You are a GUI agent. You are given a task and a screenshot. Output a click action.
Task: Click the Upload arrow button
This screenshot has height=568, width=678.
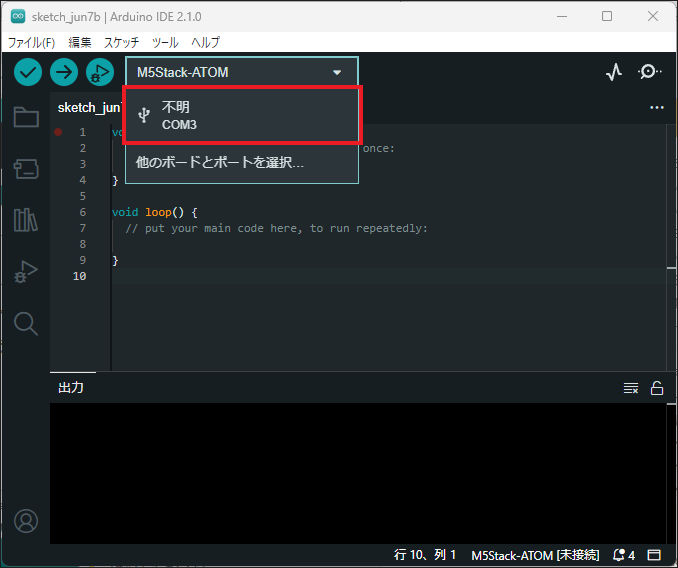click(64, 72)
